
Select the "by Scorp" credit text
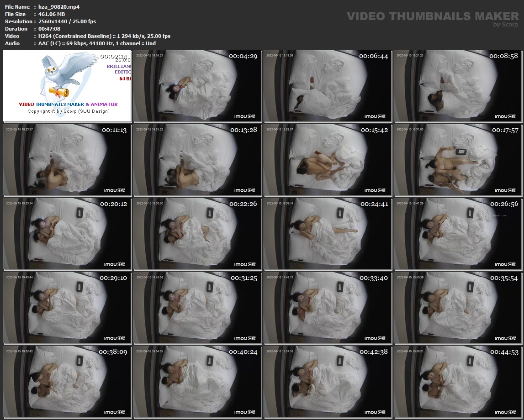(505, 25)
